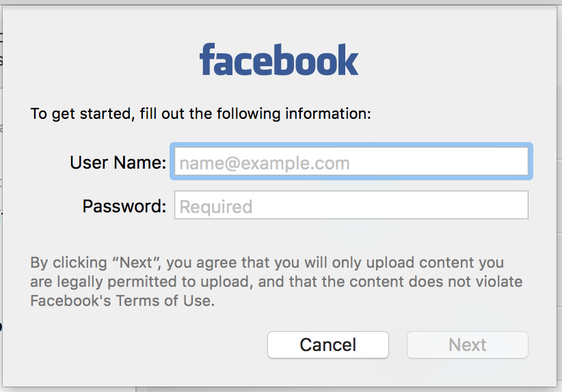This screenshot has width=562, height=392.
Task: Click the empty area between Password and disclaimer
Action: point(280,236)
